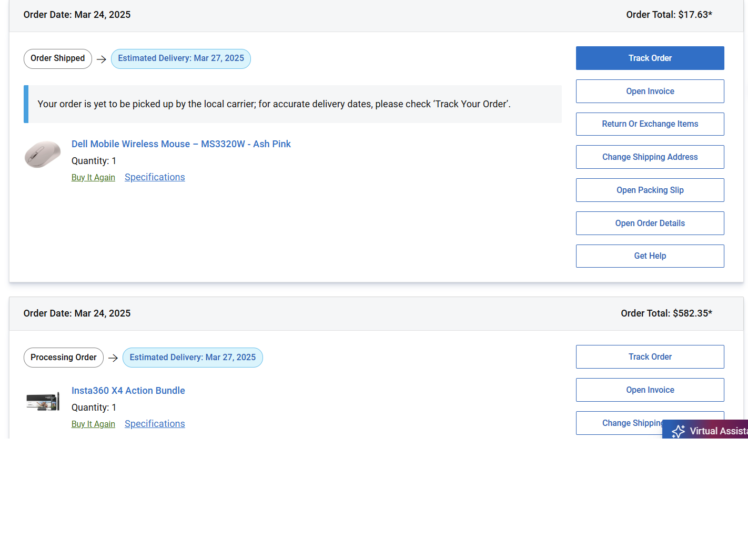This screenshot has width=748, height=560.
Task: Click 'Quantity: 1' under Insta360 bundle
Action: 94,408
